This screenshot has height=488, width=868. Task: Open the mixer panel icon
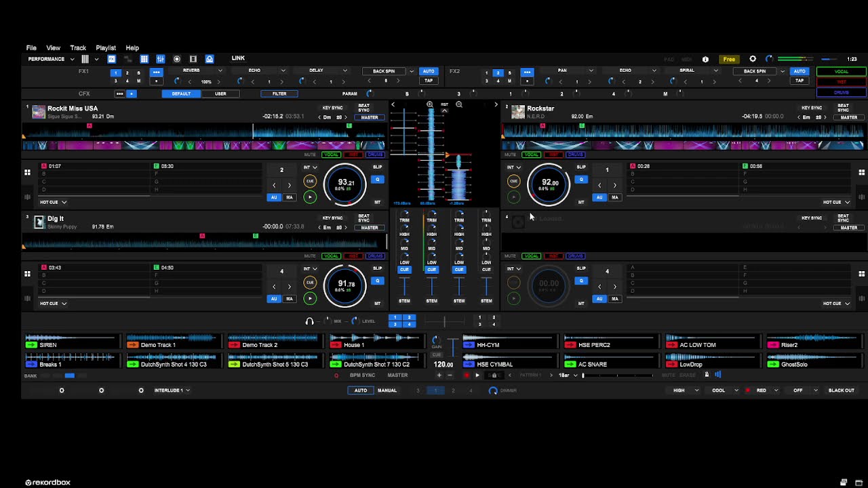coord(161,59)
